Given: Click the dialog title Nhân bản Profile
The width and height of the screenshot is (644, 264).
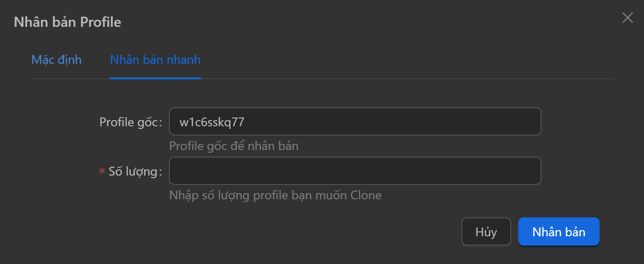Looking at the screenshot, I should 67,22.
